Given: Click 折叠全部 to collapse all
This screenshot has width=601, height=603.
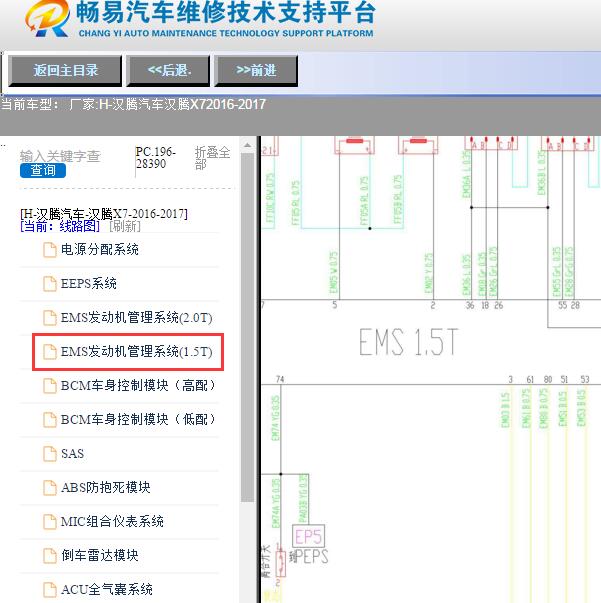Looking at the screenshot, I should coord(212,158).
